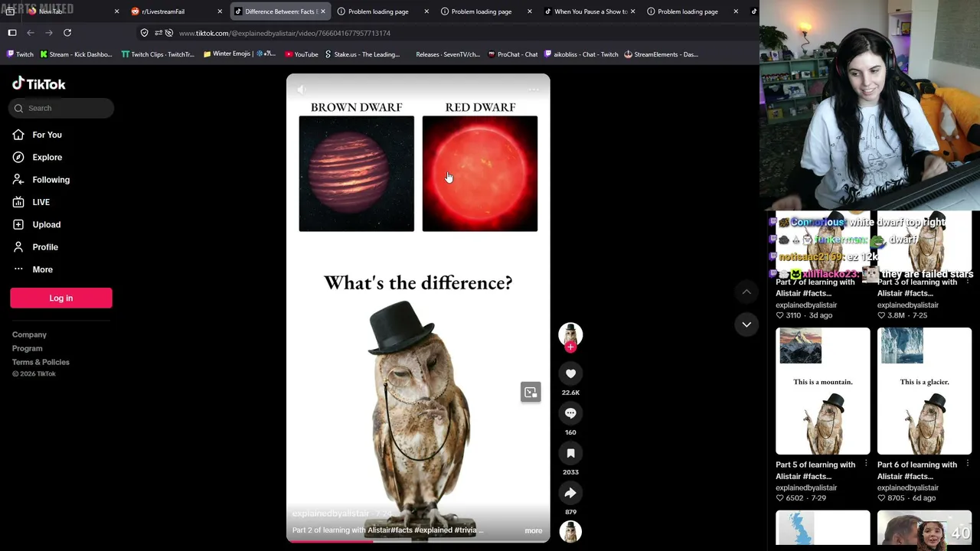980x551 pixels.
Task: Close the Difference Between: Facts tab
Action: 322,11
